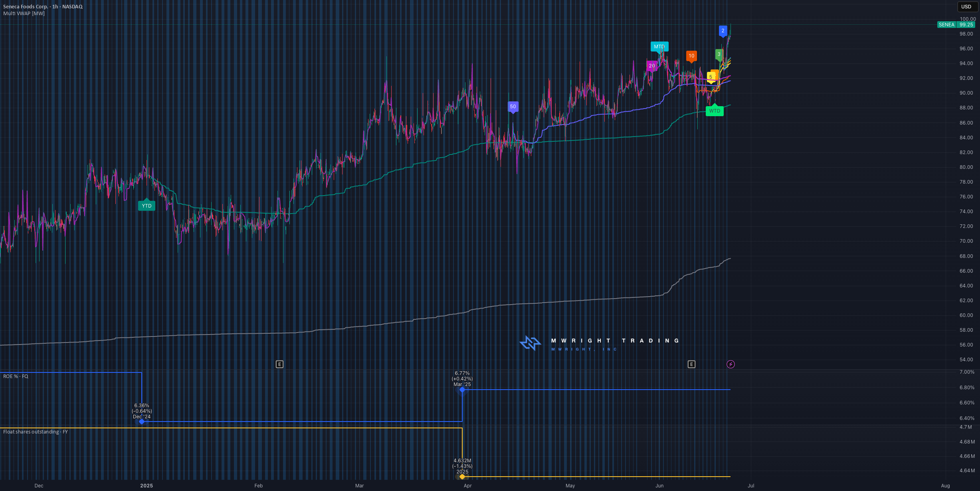
Task: Click the Jun label on time axis
Action: tap(659, 486)
